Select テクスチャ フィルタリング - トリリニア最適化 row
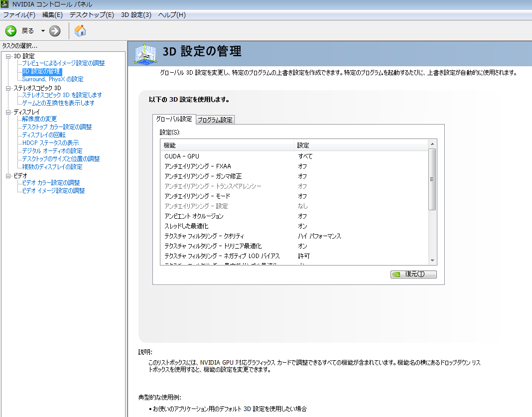The image size is (532, 417). coord(294,246)
